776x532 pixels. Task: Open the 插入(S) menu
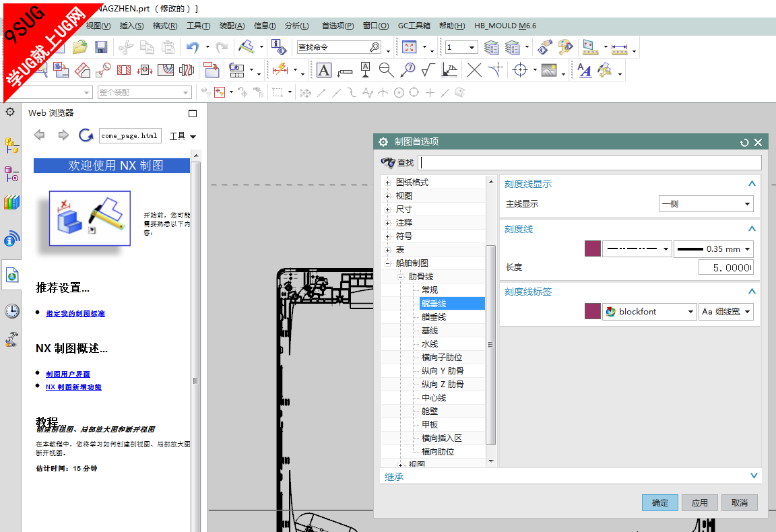pyautogui.click(x=131, y=26)
